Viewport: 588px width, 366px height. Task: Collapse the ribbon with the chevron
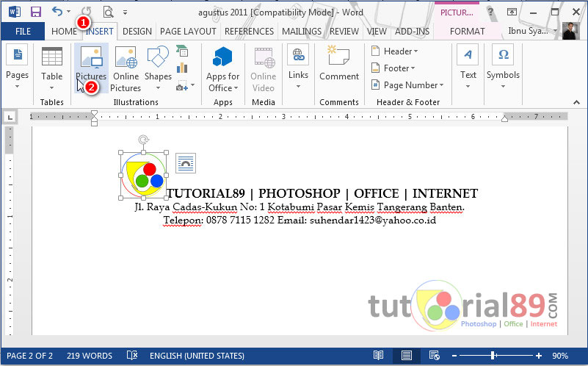coord(576,102)
